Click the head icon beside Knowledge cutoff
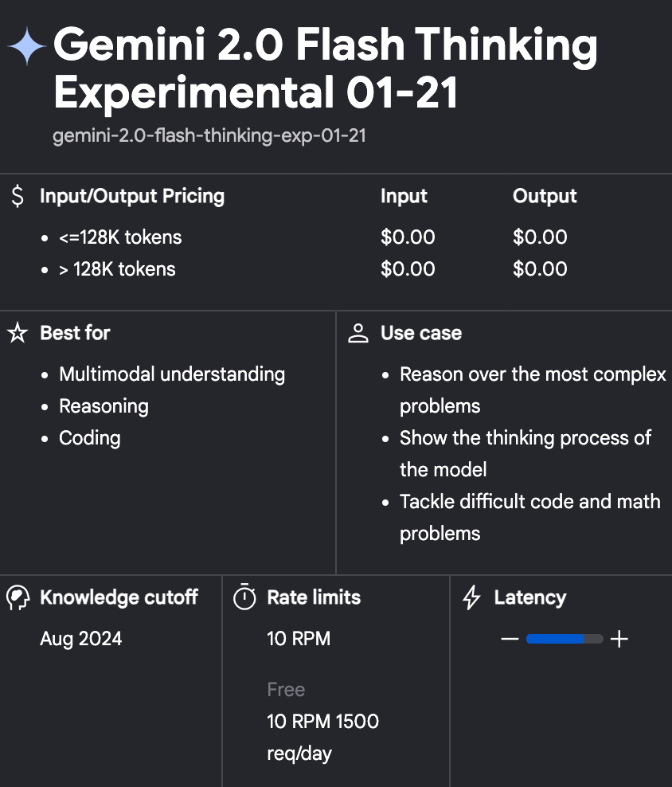The width and height of the screenshot is (672, 787). click(x=18, y=597)
